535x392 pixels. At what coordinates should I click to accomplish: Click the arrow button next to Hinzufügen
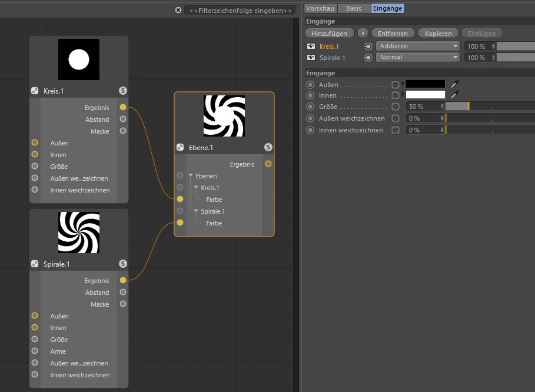tap(363, 34)
